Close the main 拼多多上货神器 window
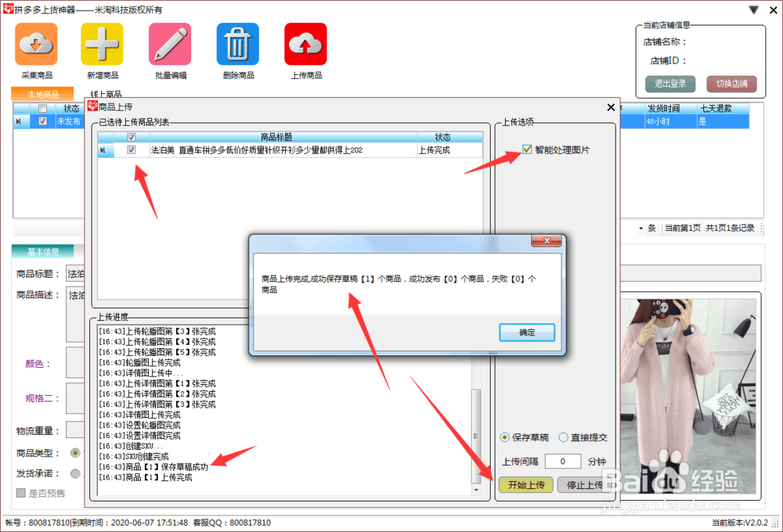Screen dimensions: 783x532 [x=773, y=10]
